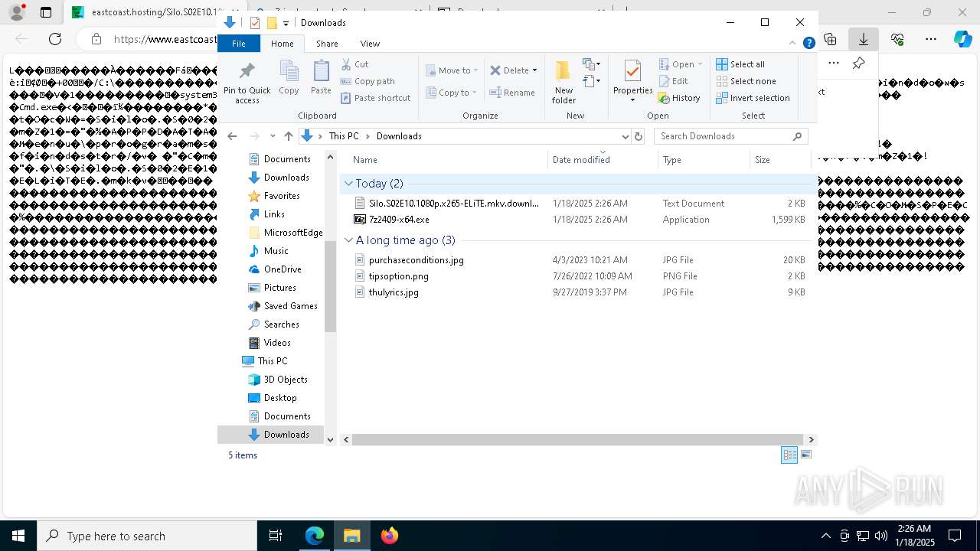Click the Rename command
This screenshot has height=551, width=980.
pos(512,93)
